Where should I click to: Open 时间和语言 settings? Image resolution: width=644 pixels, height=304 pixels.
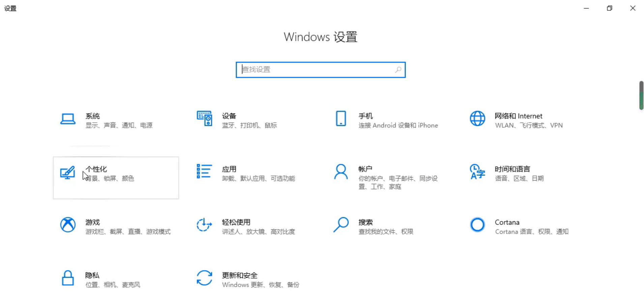(513, 174)
